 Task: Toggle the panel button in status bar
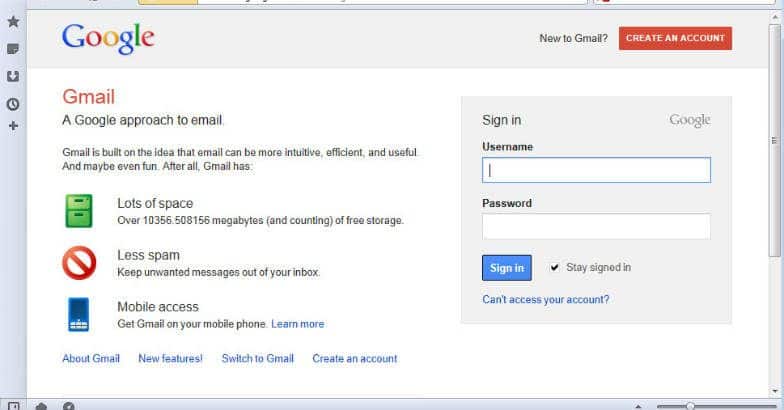point(14,406)
